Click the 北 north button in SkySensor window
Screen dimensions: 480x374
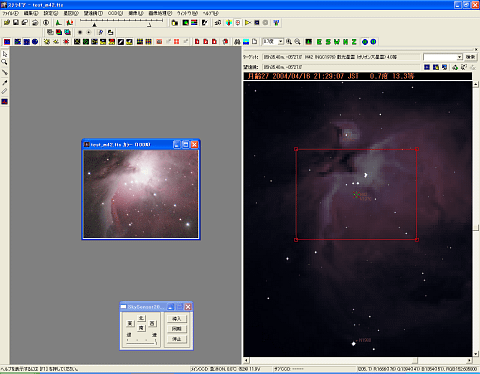(x=141, y=318)
